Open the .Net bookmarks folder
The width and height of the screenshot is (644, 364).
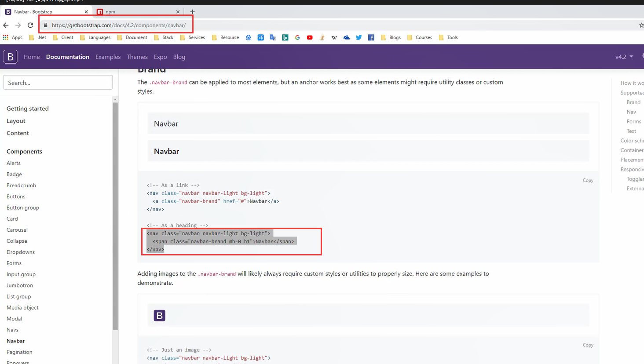click(x=38, y=37)
